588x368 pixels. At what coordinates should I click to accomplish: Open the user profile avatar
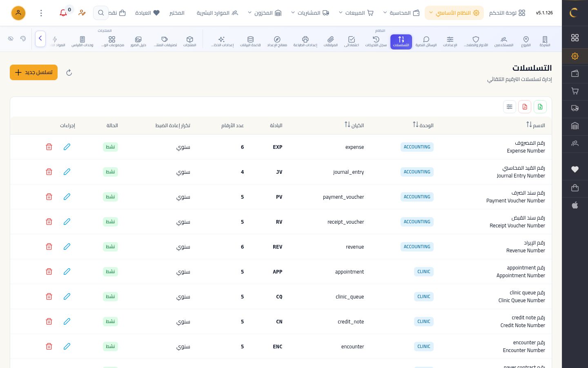[x=18, y=13]
